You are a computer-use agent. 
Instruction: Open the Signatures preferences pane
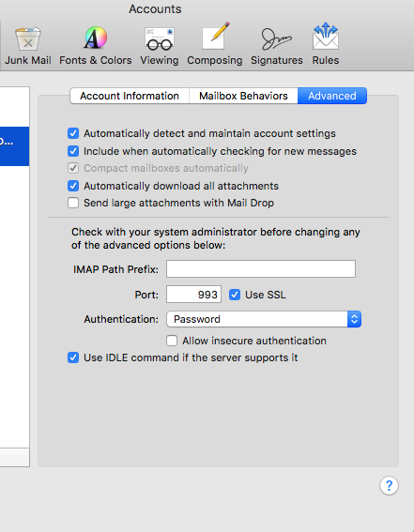(277, 46)
